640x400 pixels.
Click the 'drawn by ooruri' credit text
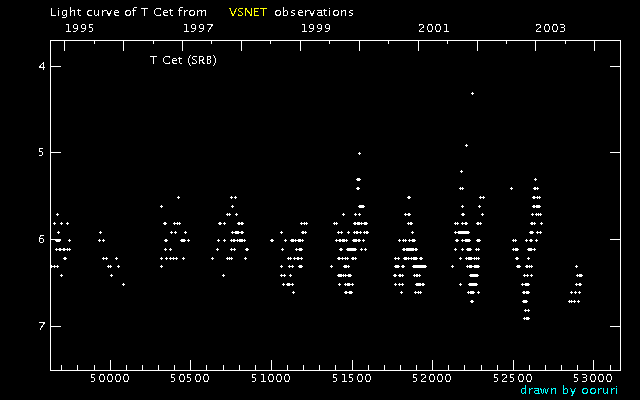click(569, 390)
